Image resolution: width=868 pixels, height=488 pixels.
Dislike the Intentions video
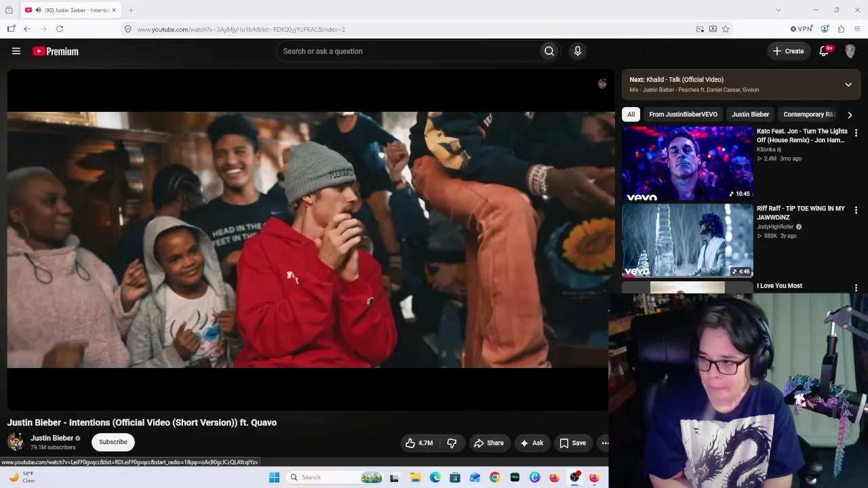[x=452, y=443]
